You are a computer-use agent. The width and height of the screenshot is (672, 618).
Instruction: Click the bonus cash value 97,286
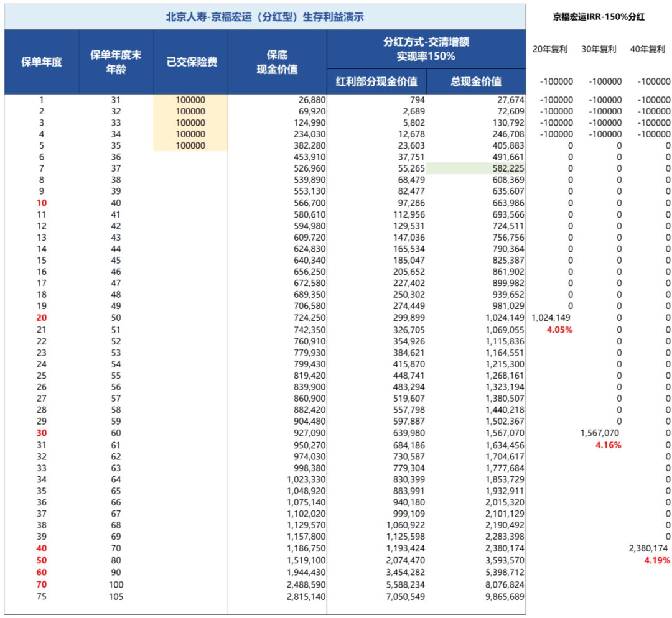411,203
